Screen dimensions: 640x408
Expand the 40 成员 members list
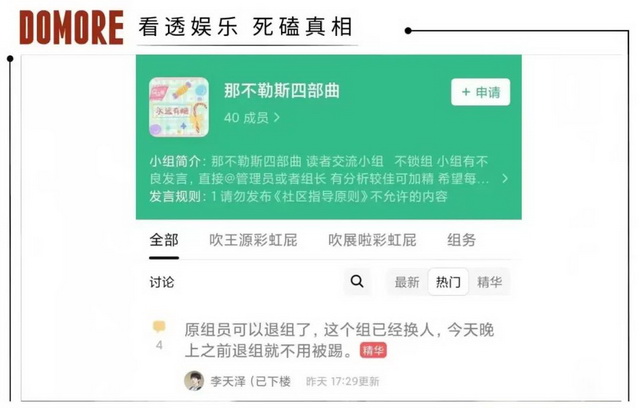click(252, 118)
